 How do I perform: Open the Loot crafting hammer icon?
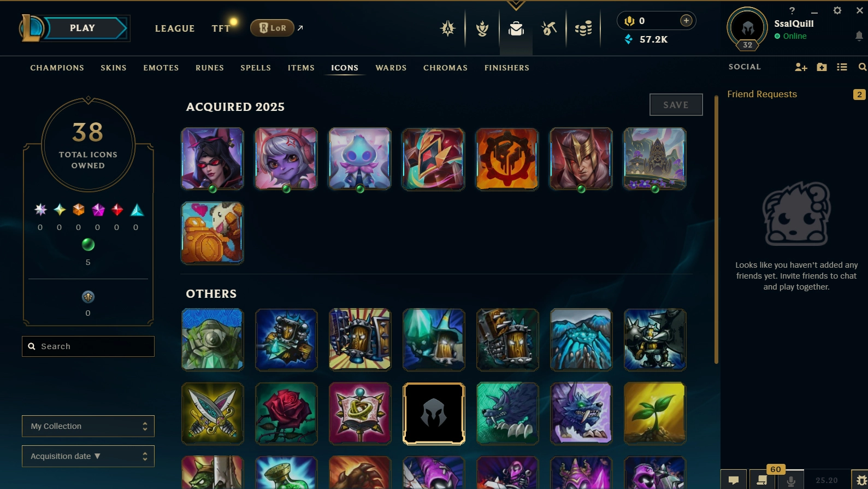(x=549, y=28)
